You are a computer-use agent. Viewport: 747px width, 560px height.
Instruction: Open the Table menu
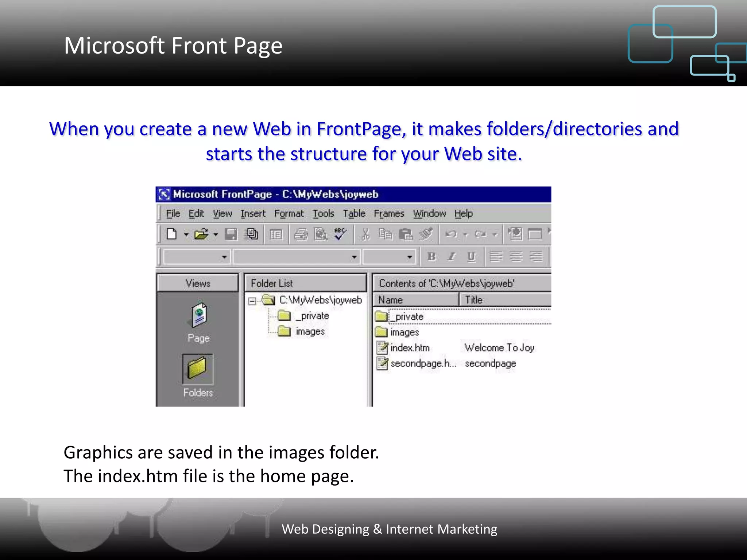click(x=354, y=214)
